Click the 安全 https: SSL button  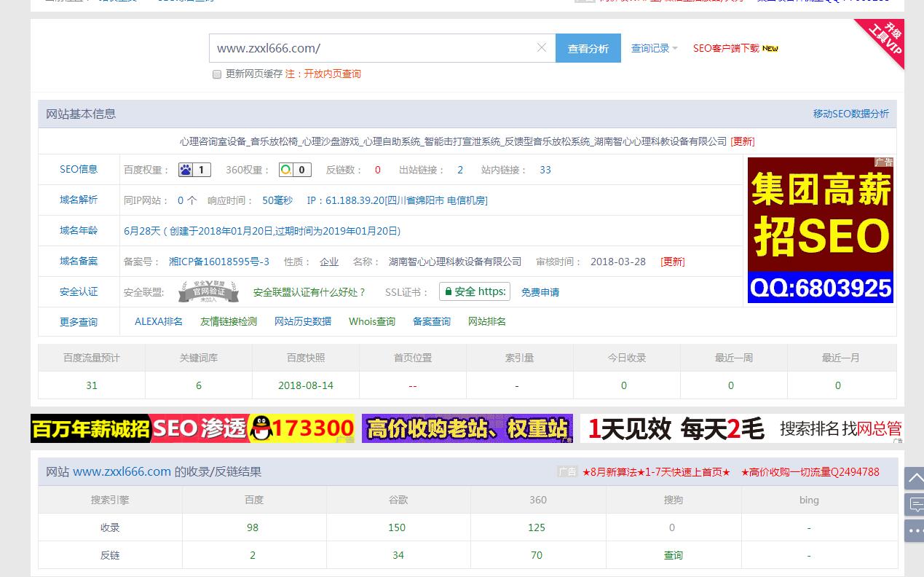click(x=475, y=291)
